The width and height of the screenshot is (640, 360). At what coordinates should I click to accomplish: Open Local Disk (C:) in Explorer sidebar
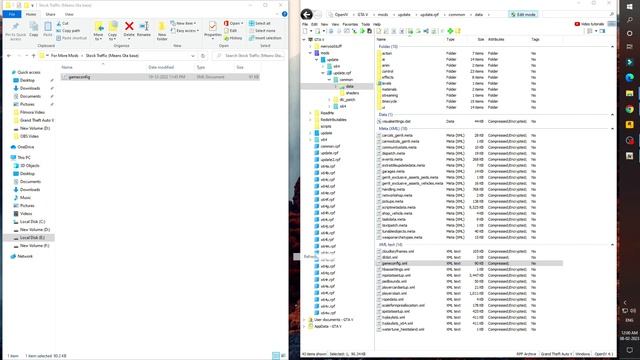coord(29,222)
